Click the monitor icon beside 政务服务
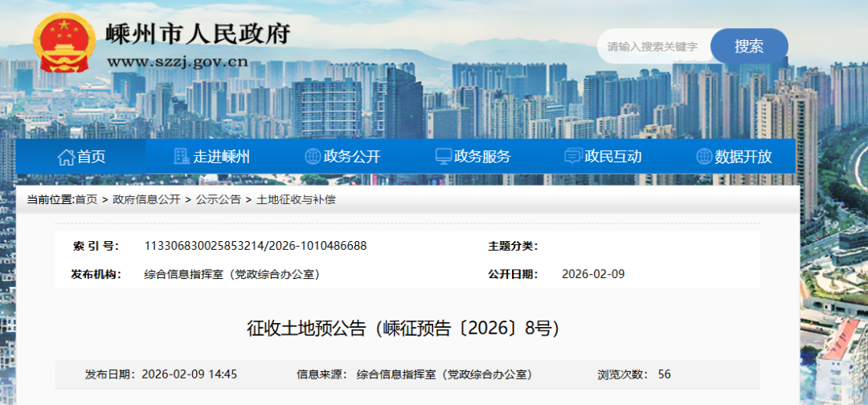 444,157
